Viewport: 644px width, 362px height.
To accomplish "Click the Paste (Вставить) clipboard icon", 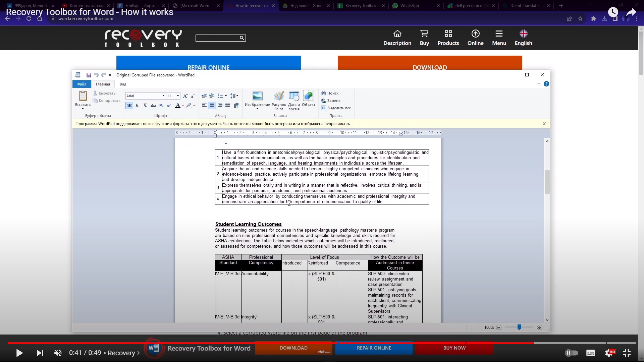I will (83, 96).
